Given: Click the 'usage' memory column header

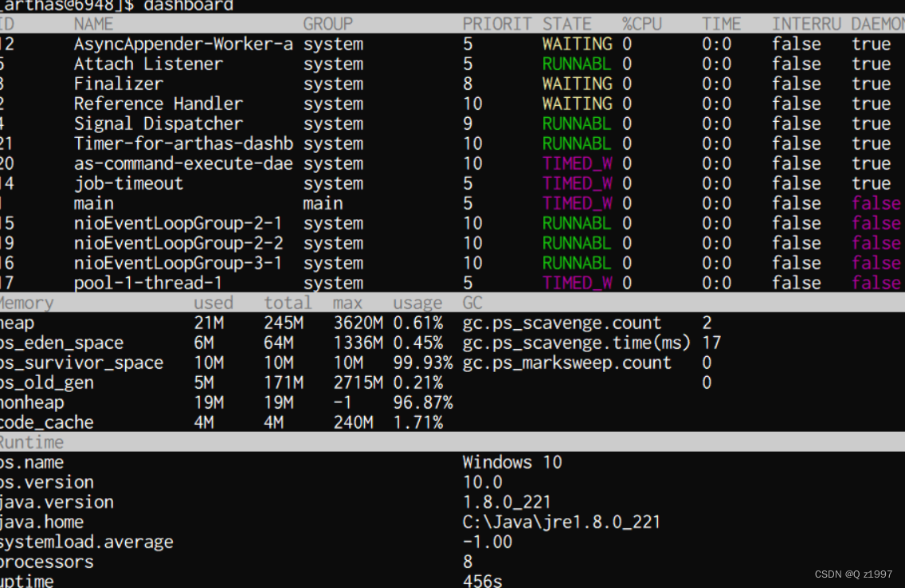Looking at the screenshot, I should [x=417, y=303].
